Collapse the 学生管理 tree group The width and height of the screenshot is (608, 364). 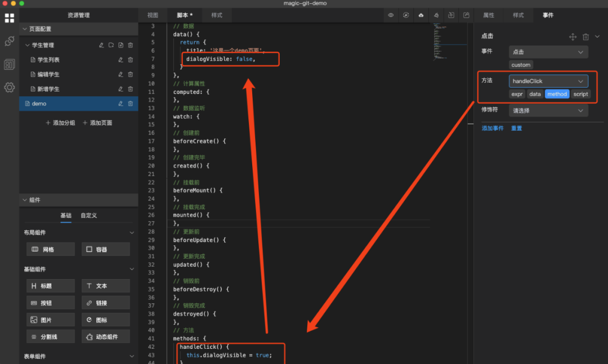pos(27,45)
